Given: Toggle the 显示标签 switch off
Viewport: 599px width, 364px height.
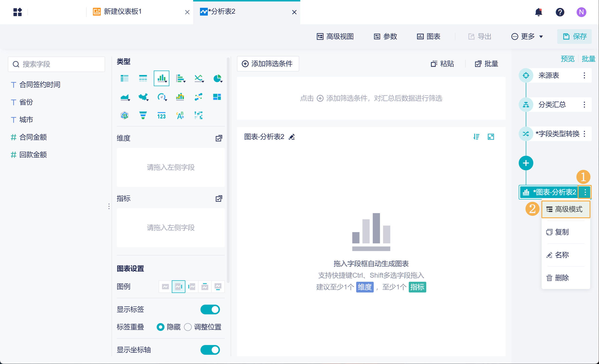Looking at the screenshot, I should pyautogui.click(x=210, y=309).
